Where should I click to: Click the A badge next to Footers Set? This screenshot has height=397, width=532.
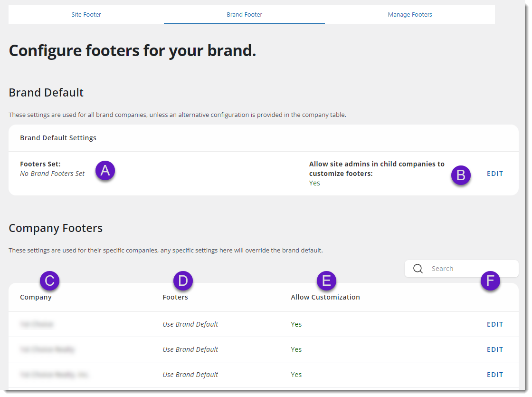click(105, 171)
